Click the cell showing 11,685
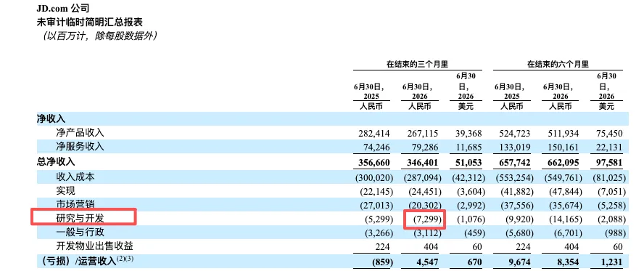The image size is (644, 271). coord(468,147)
